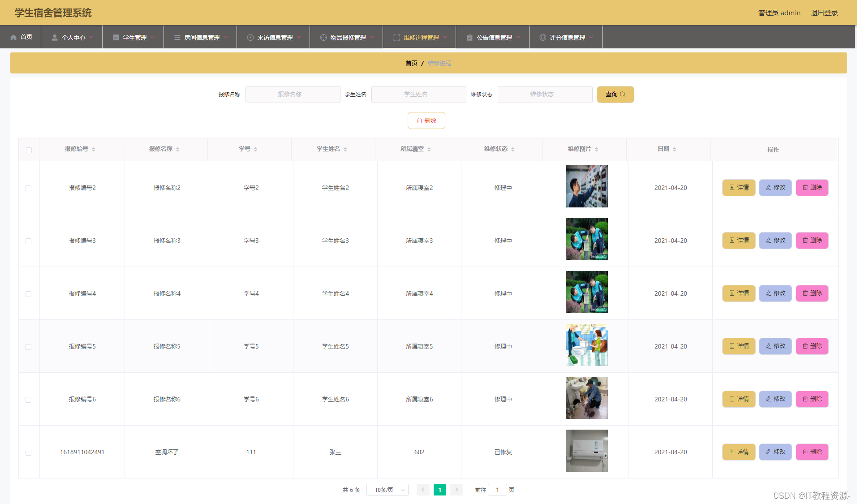Click the 评分信息管理 circle icon
This screenshot has width=857, height=504.
[543, 38]
